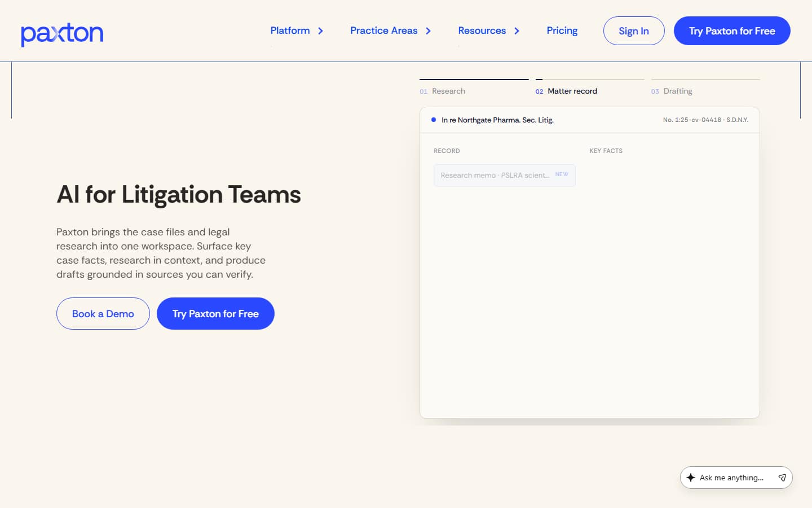The image size is (812, 508).
Task: Click Try Paxton for Free below the headline
Action: 215,314
